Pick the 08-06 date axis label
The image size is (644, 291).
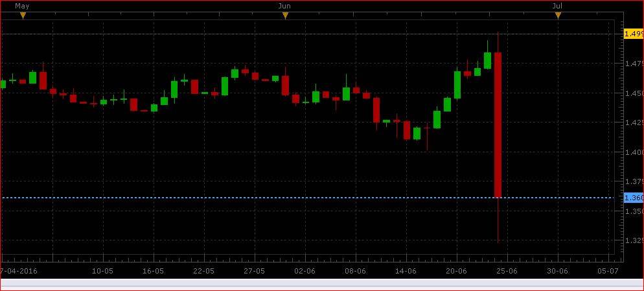(x=355, y=271)
